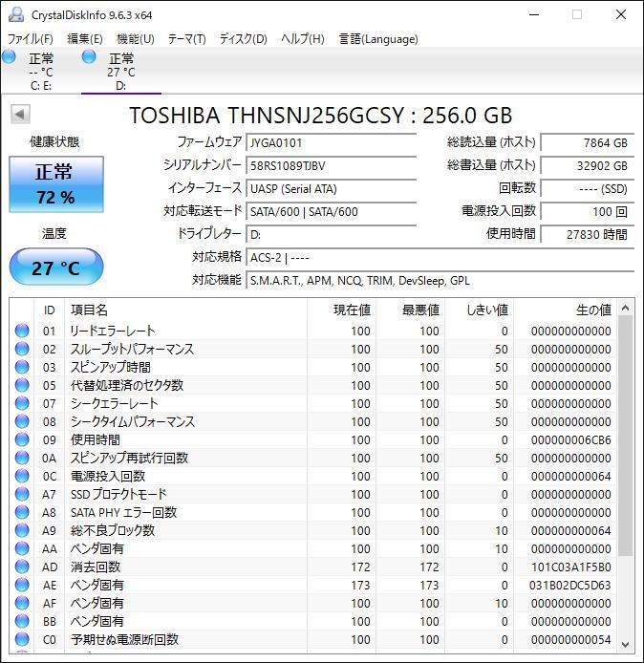Viewport: 644px width, 663px height.
Task: Click the drive letter field D:
Action: point(332,234)
